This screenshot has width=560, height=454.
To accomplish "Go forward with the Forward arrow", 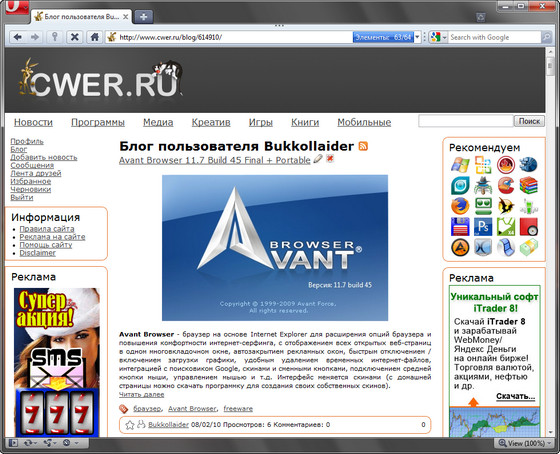I will click(x=34, y=37).
